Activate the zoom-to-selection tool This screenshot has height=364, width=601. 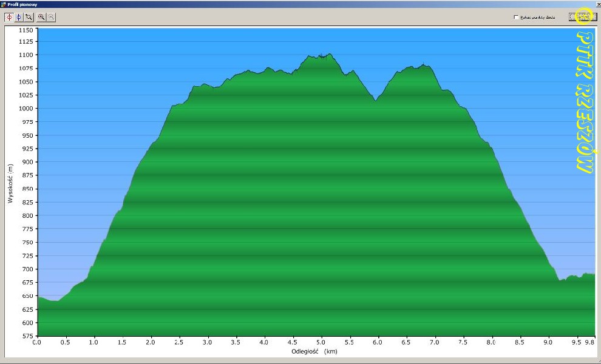tap(29, 17)
